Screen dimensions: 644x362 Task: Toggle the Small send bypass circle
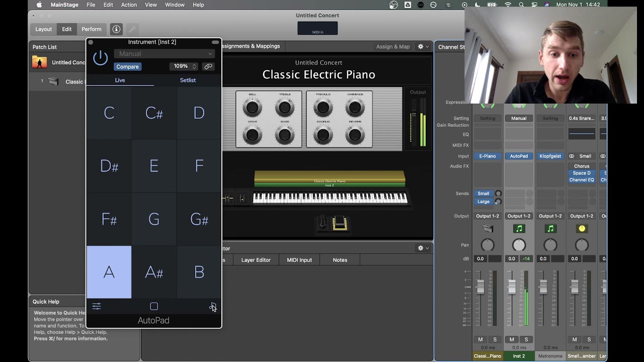click(498, 194)
